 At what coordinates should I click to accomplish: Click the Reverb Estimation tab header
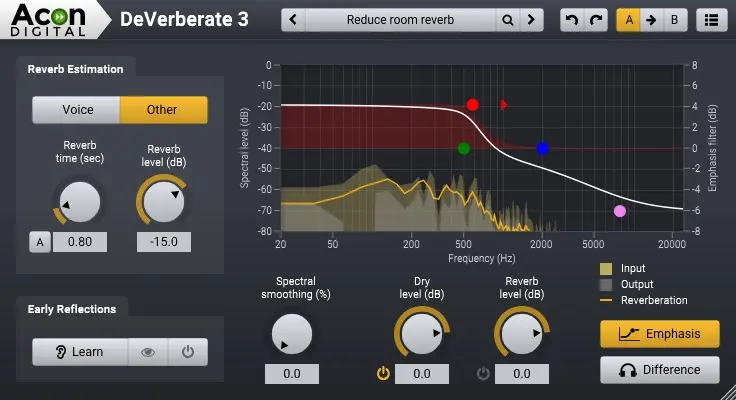pos(76,69)
